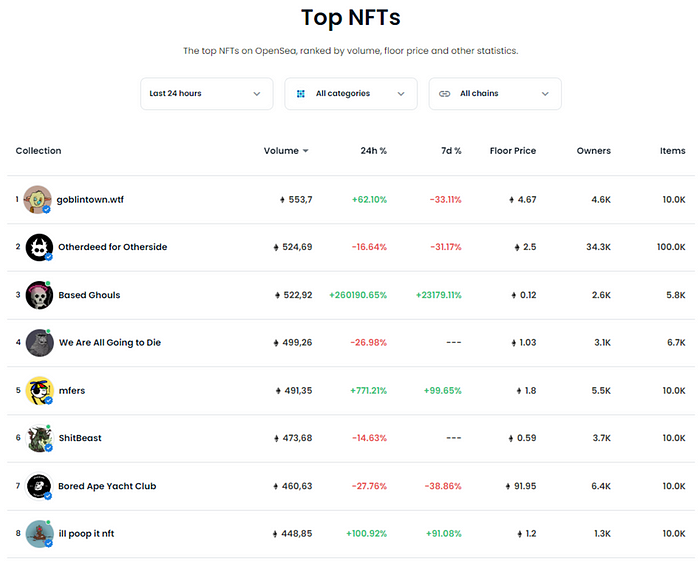Click Based Ghouls 7d change +23179.11%

tap(439, 295)
